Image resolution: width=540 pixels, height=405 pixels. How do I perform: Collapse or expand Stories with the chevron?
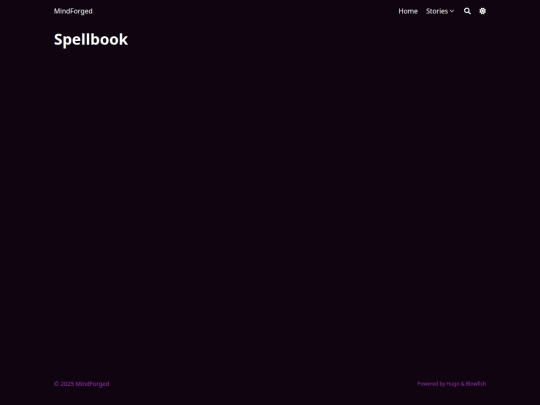pyautogui.click(x=452, y=11)
